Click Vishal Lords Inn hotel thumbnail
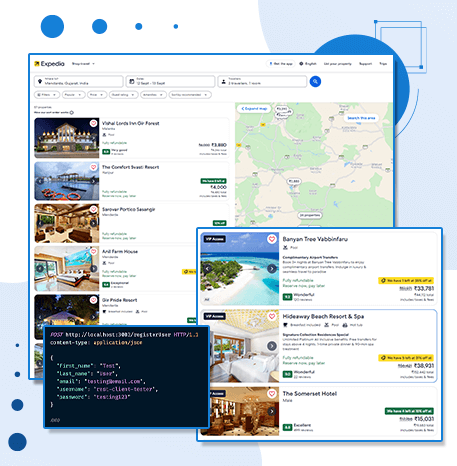Screen dimensions: 457x466 pyautogui.click(x=67, y=138)
